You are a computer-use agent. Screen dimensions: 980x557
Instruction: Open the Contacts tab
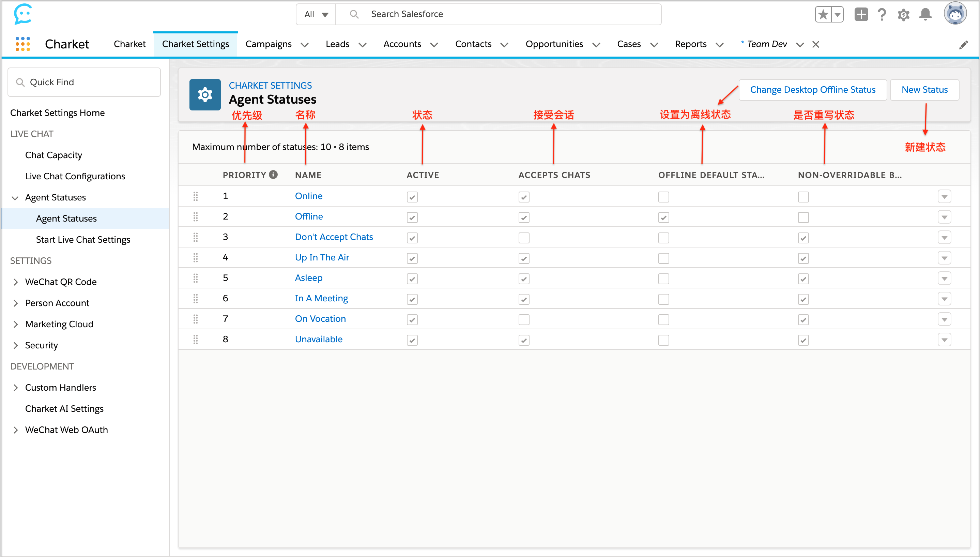pos(473,44)
